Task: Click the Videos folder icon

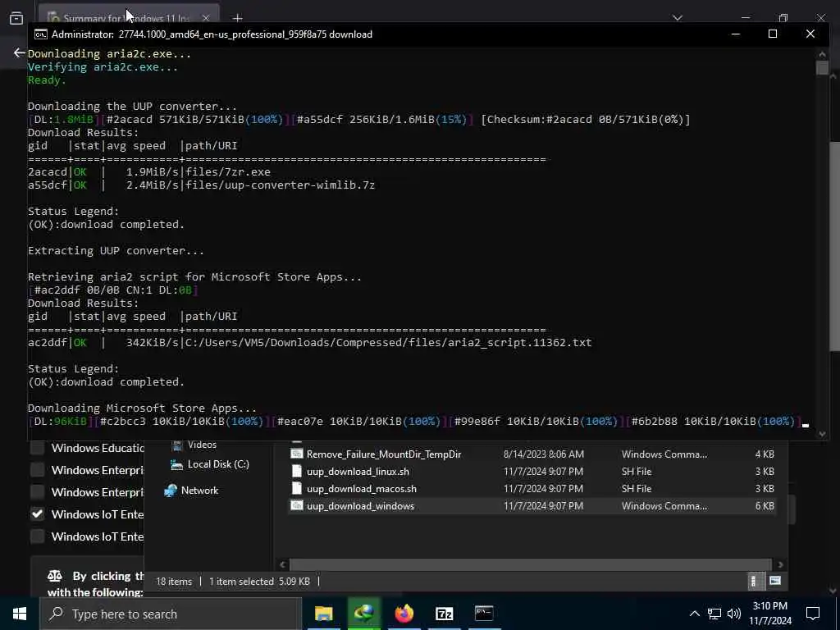Action: 177,445
